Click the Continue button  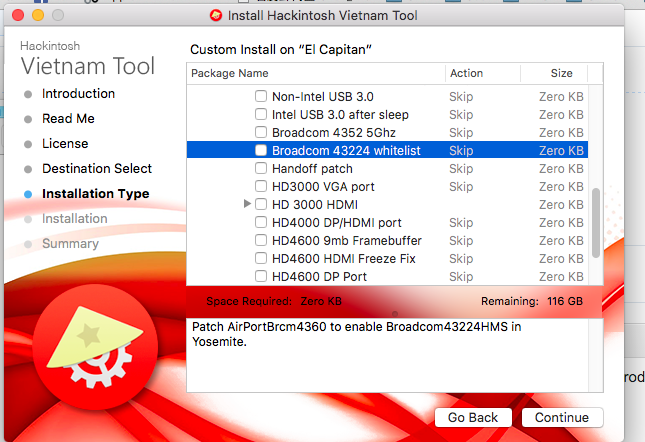pyautogui.click(x=561, y=417)
